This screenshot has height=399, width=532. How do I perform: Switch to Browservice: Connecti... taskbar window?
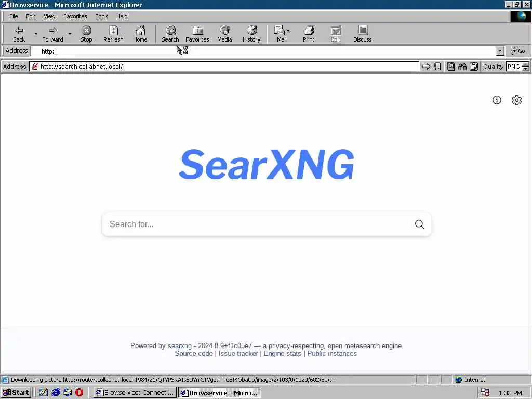click(x=135, y=393)
